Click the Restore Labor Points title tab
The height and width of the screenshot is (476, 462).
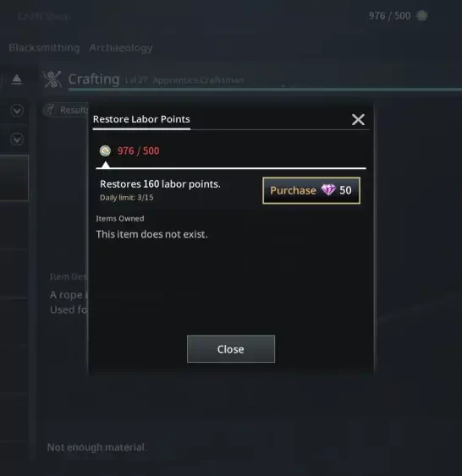pos(141,119)
